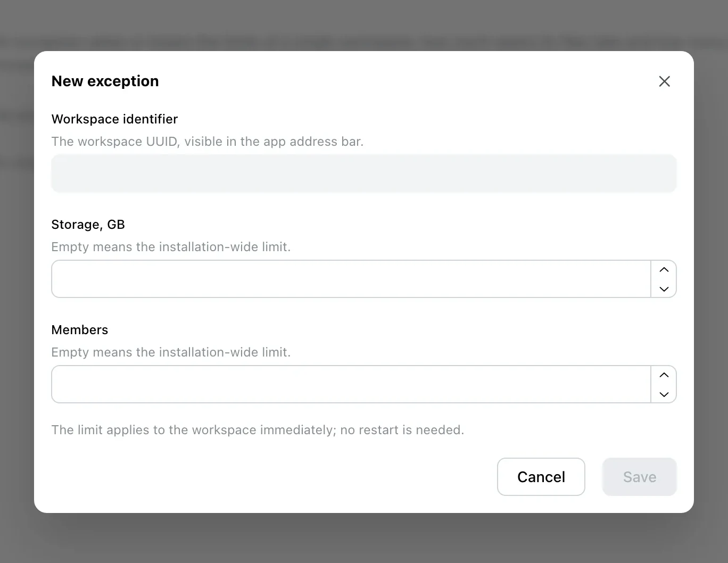Click the 'New exception' dialog title
The image size is (728, 563).
point(105,81)
